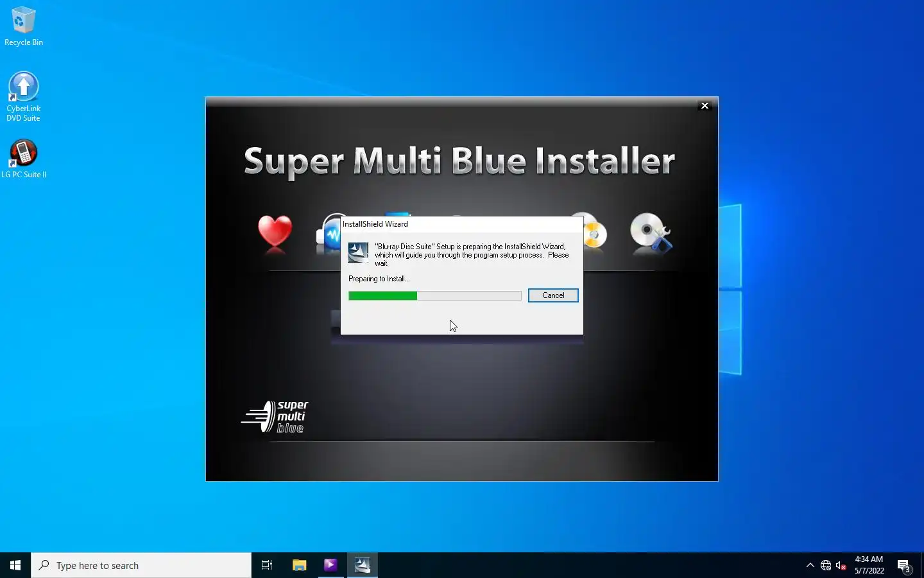Click the Super Multi Blue Installer heading
This screenshot has width=924, height=578.
tap(459, 161)
